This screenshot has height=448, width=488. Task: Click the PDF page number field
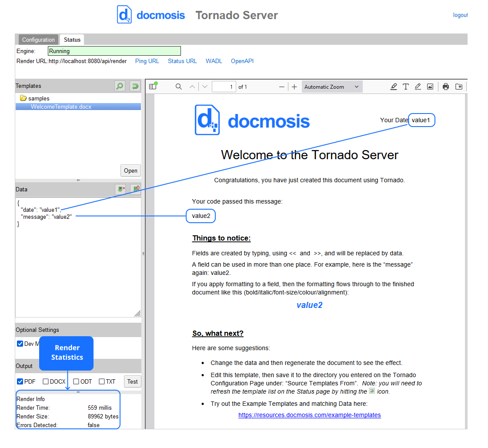tap(224, 87)
